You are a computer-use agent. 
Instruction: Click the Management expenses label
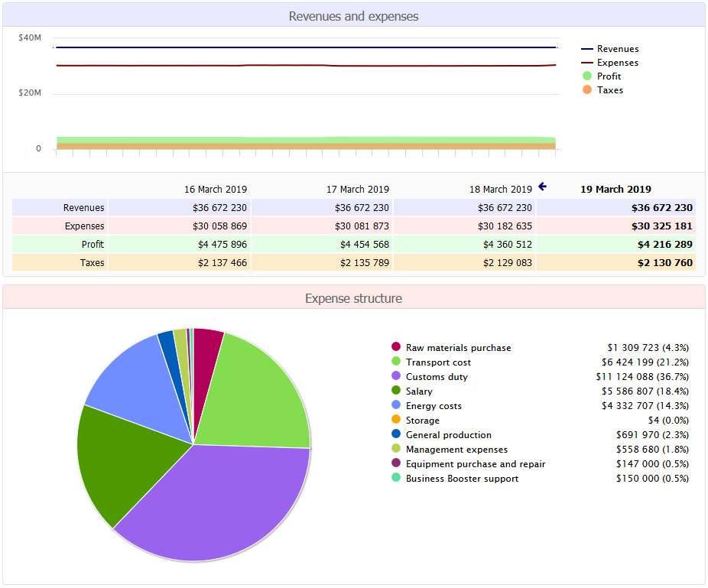point(459,449)
